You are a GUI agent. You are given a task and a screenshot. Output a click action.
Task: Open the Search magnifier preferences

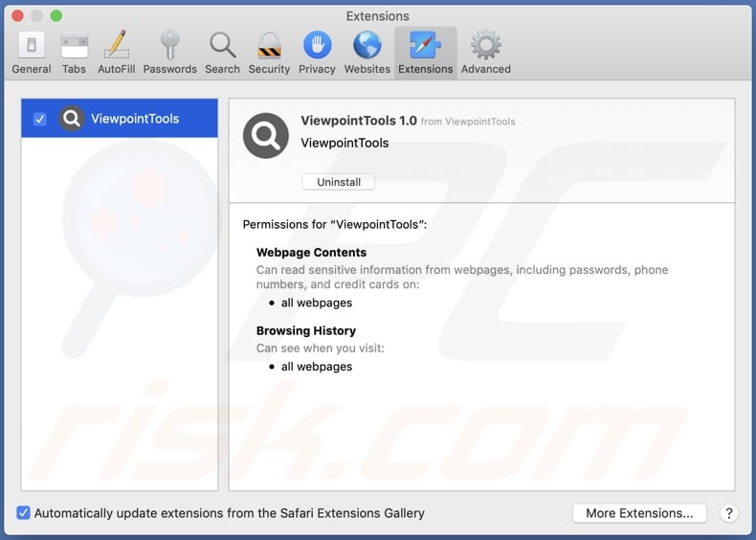click(222, 53)
